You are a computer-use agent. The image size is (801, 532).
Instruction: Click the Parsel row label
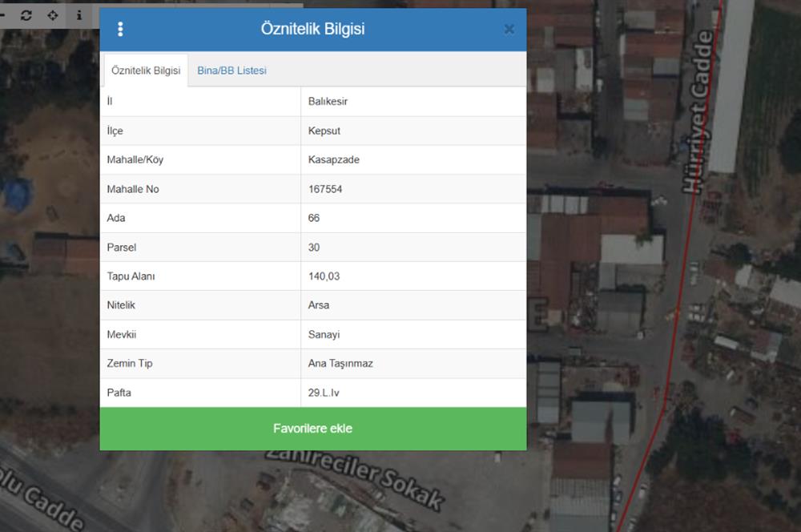click(121, 248)
